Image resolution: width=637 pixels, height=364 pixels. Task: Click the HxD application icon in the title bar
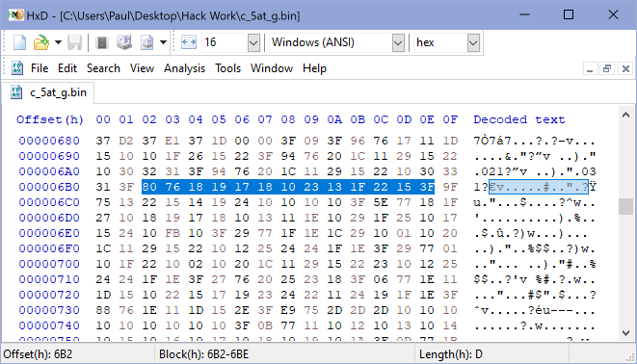click(15, 15)
